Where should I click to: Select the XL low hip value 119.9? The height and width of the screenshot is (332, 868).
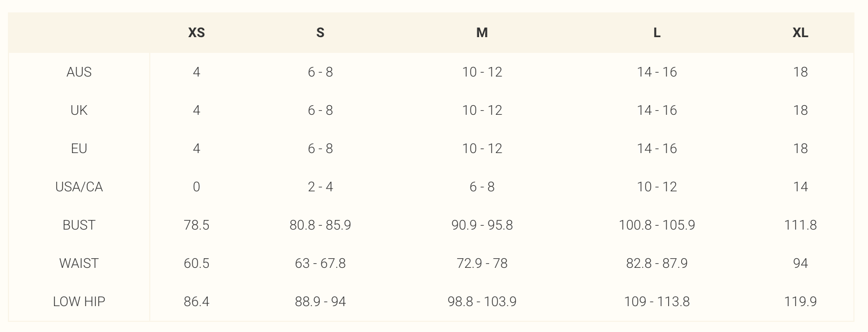pos(800,302)
